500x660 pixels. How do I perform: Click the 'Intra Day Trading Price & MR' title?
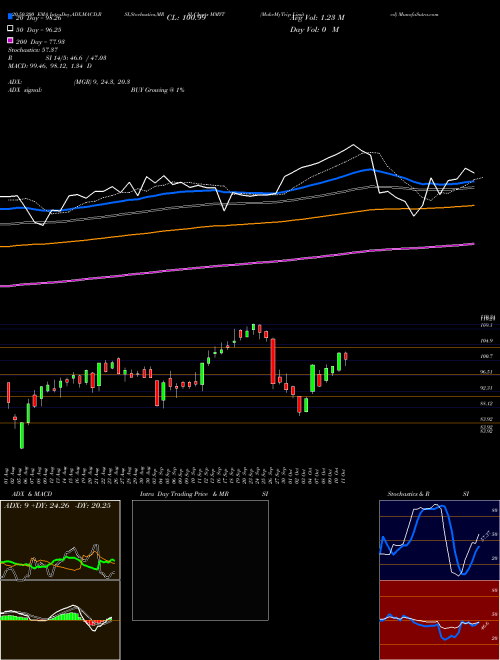tap(184, 494)
